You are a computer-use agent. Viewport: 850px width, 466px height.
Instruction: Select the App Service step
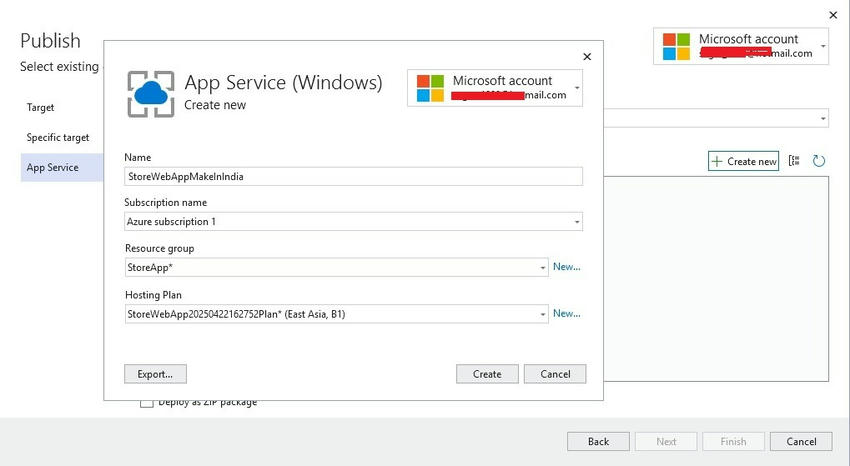62,167
